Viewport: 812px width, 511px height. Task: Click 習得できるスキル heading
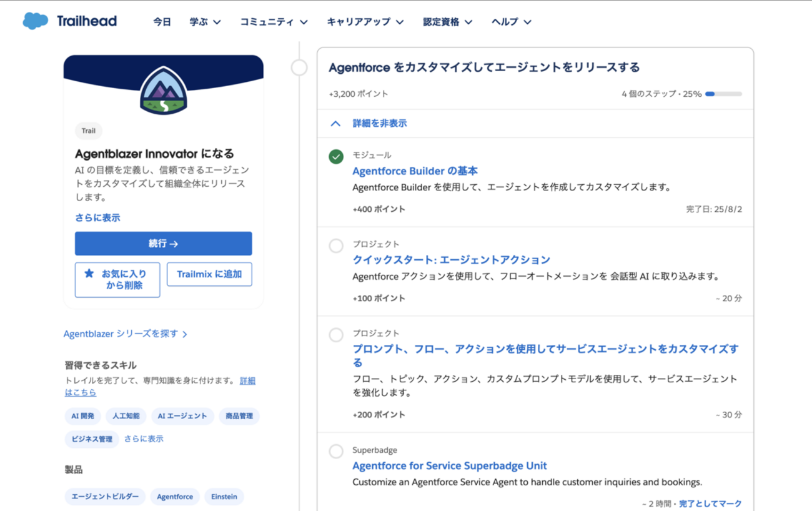101,365
